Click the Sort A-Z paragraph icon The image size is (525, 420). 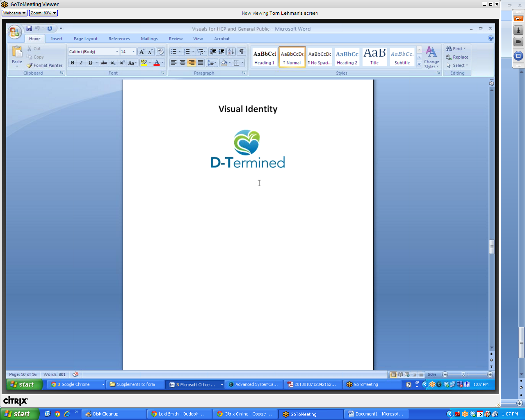click(x=231, y=52)
